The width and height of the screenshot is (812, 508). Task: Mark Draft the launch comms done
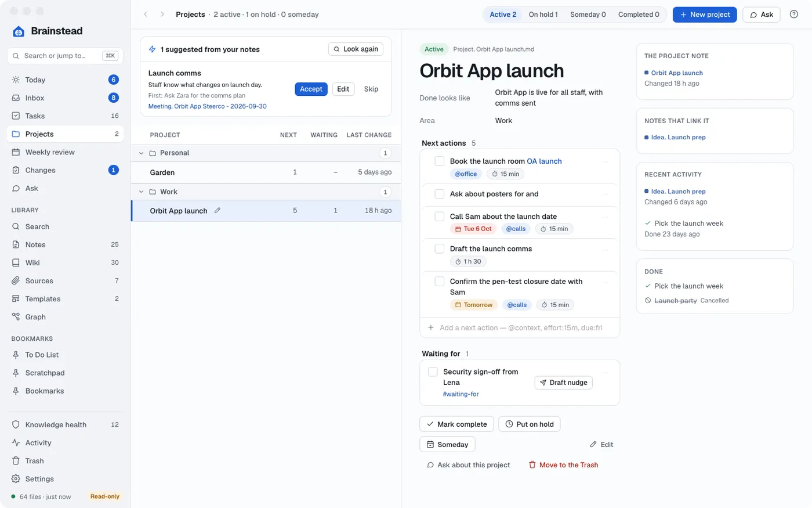point(440,249)
